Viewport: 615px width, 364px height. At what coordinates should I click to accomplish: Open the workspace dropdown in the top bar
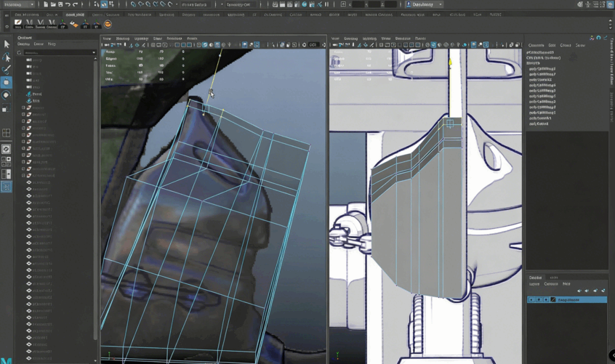[424, 4]
